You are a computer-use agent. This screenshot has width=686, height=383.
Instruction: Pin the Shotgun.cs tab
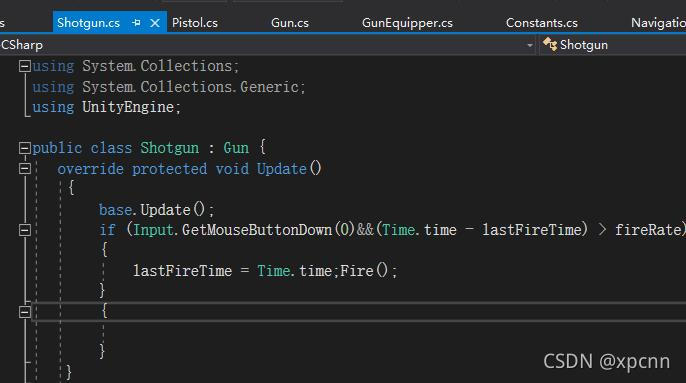click(x=136, y=23)
